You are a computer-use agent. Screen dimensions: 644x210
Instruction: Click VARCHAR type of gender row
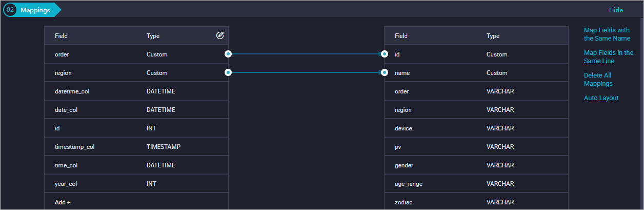[500, 165]
